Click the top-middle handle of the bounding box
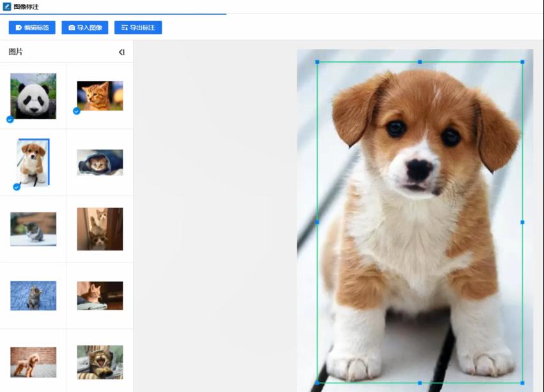This screenshot has width=544, height=392. pyautogui.click(x=420, y=62)
